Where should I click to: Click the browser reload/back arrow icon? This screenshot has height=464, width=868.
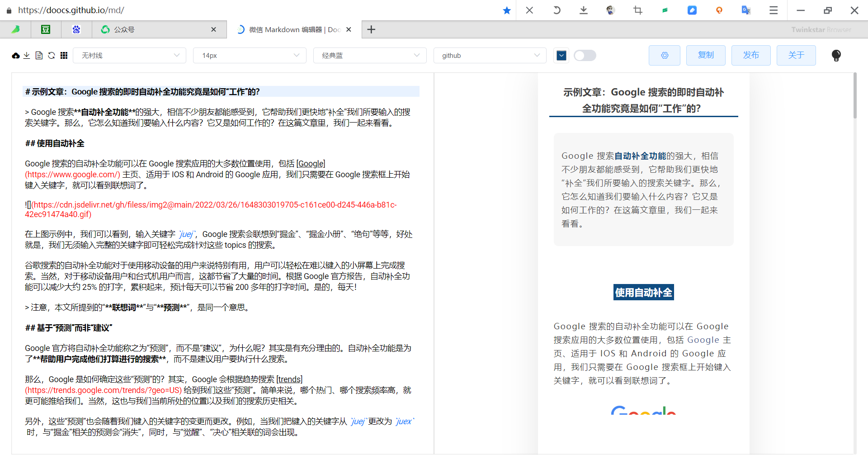tap(557, 10)
